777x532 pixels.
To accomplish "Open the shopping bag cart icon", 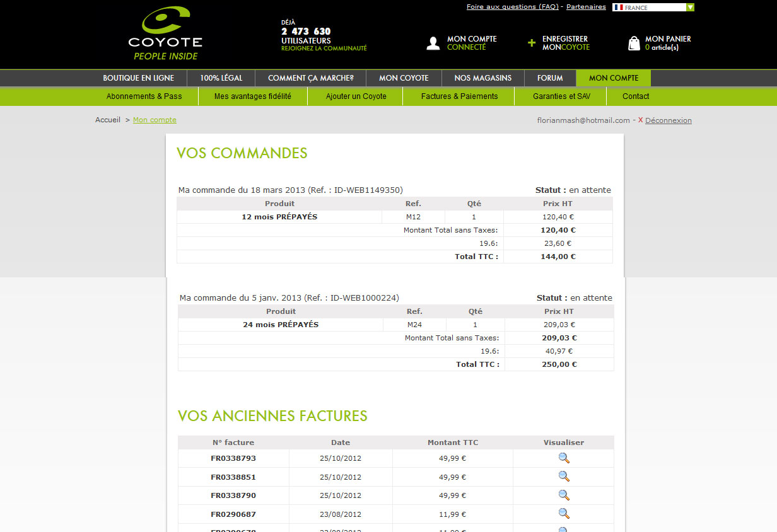I will coord(634,43).
